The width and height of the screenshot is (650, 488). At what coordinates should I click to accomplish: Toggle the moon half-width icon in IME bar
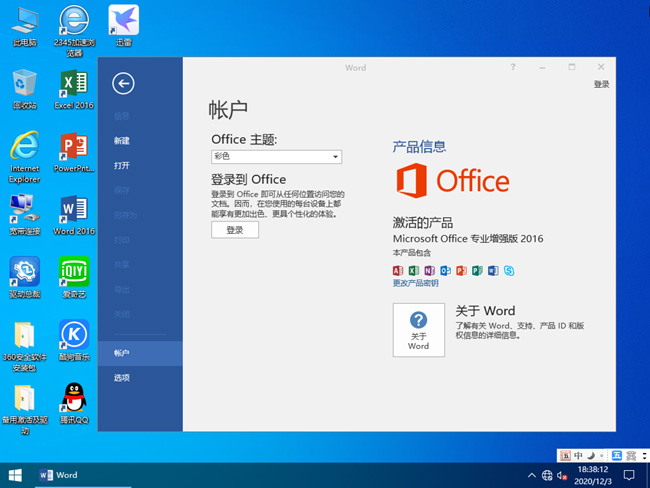click(591, 456)
